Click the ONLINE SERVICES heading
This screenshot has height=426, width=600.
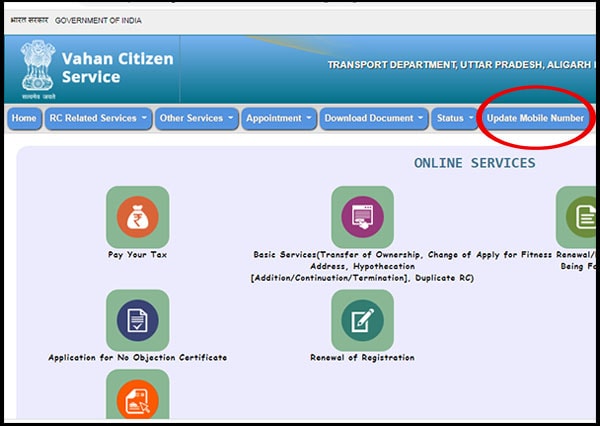pyautogui.click(x=474, y=163)
